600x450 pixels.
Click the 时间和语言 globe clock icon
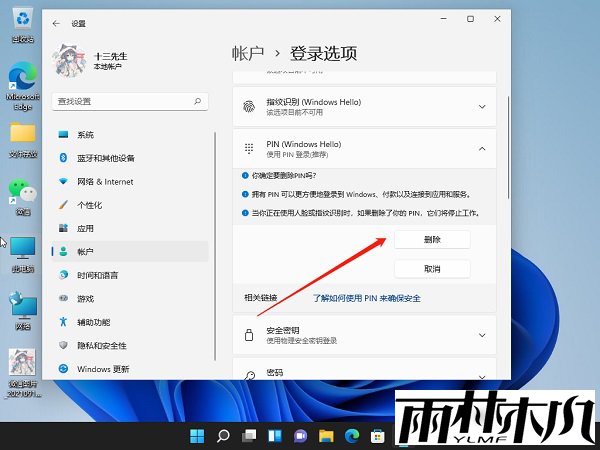[x=63, y=275]
